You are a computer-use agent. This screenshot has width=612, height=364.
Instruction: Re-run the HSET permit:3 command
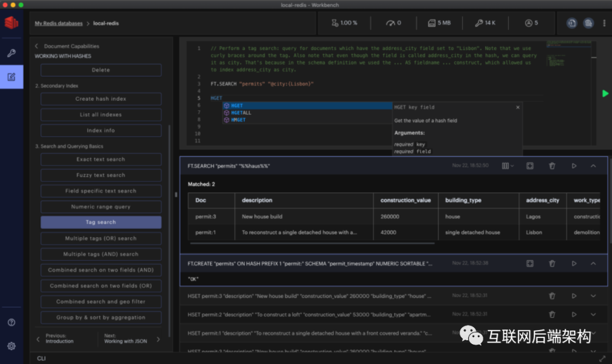(574, 296)
